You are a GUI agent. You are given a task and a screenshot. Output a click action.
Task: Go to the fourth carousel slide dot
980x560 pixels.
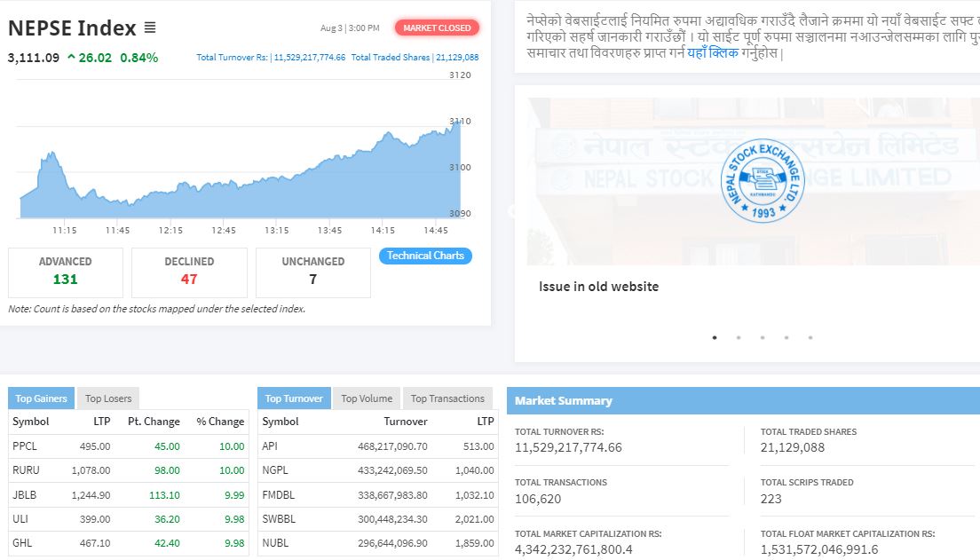pos(786,337)
